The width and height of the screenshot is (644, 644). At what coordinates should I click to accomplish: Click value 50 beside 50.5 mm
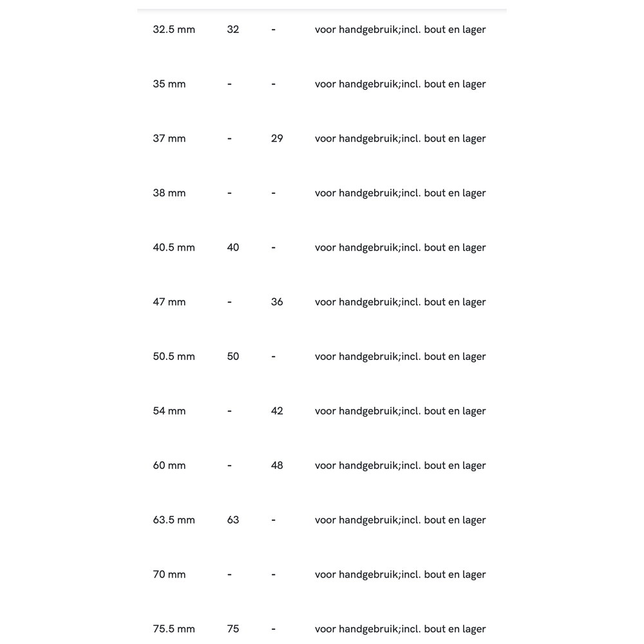point(233,357)
